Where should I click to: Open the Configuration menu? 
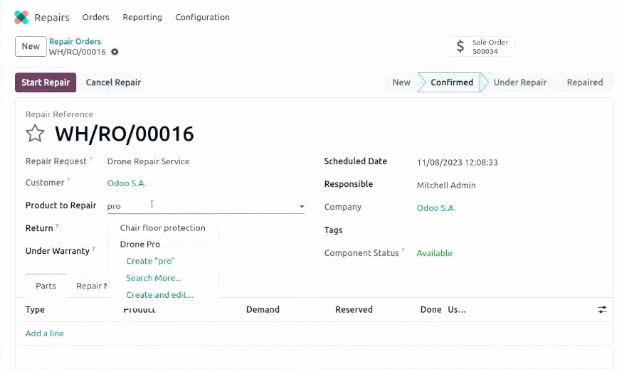202,17
